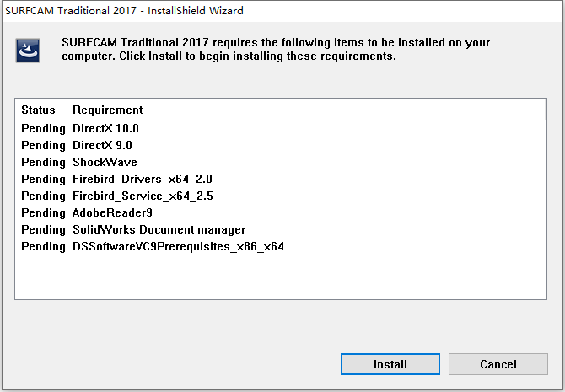
Task: Click the requirements instruction text
Action: (x=276, y=50)
